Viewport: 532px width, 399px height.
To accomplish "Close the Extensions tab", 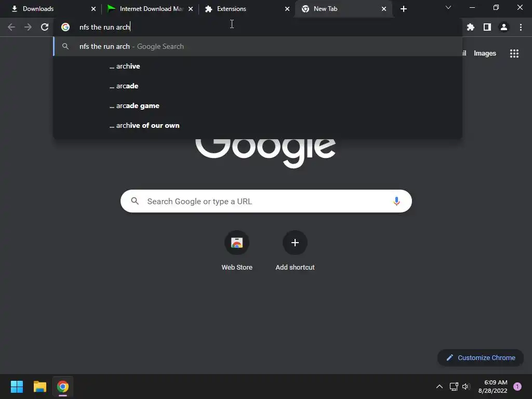I will click(287, 9).
